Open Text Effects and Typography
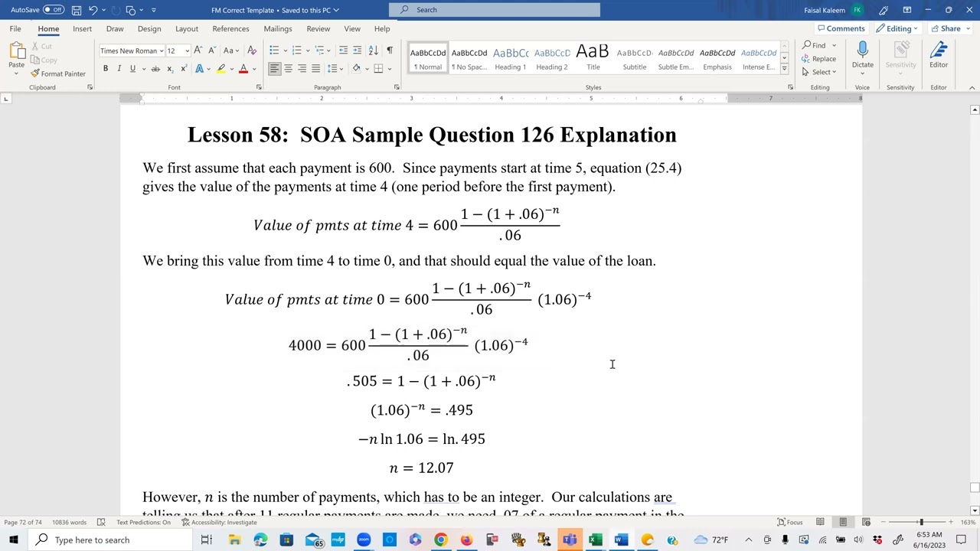Viewport: 980px width, 551px height. [x=200, y=68]
